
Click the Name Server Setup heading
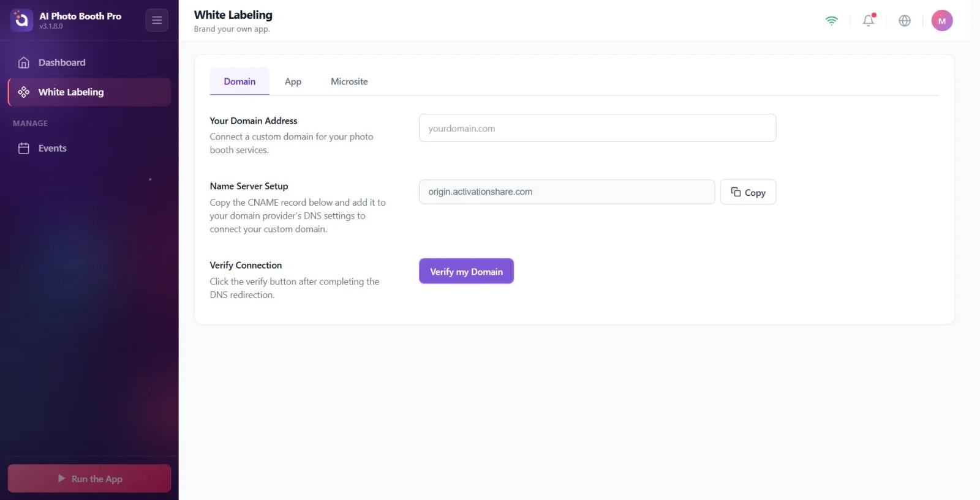(249, 186)
